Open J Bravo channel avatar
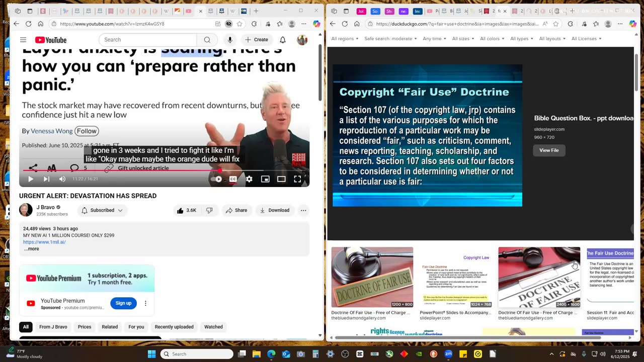Image resolution: width=644 pixels, height=362 pixels. tap(26, 210)
